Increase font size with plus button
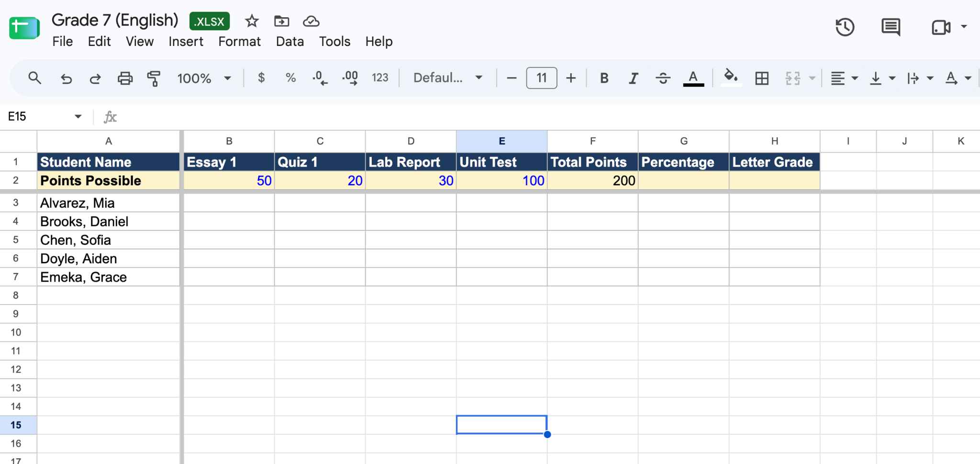This screenshot has width=980, height=464. tap(571, 78)
